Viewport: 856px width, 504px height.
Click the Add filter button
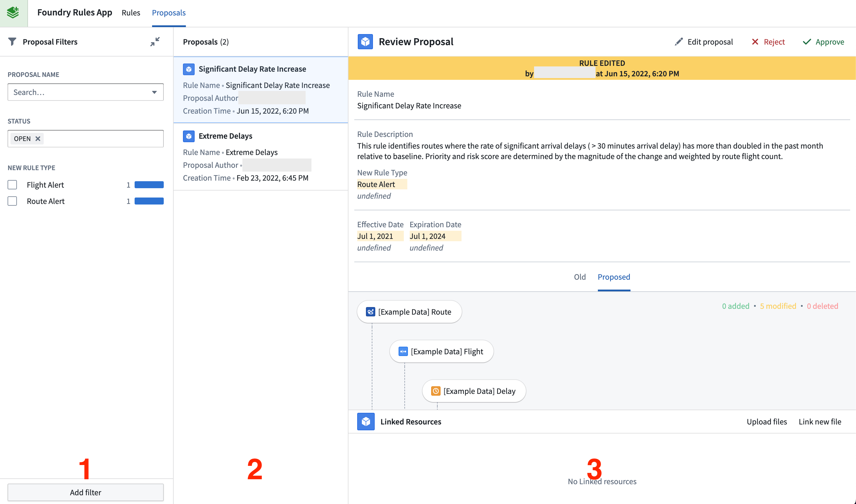(85, 492)
